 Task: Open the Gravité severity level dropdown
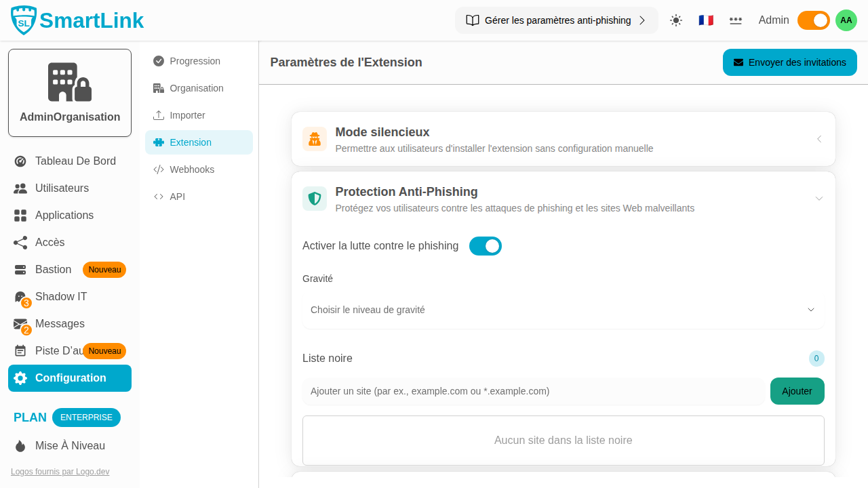click(563, 310)
